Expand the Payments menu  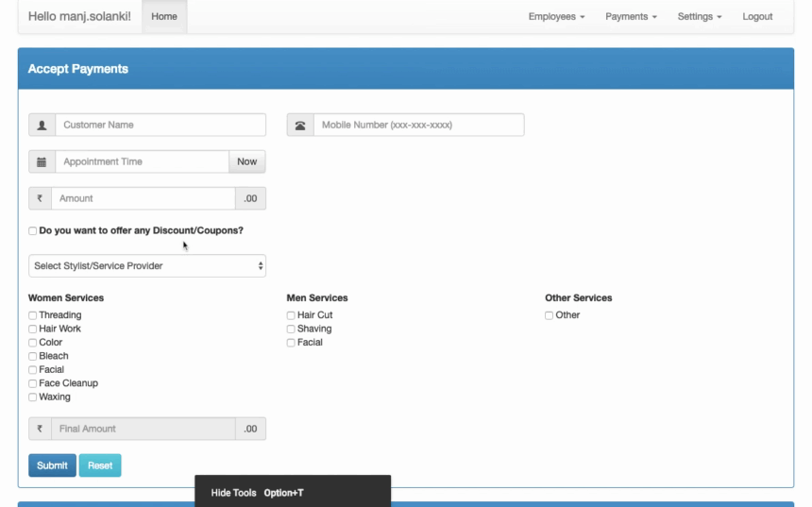(632, 17)
